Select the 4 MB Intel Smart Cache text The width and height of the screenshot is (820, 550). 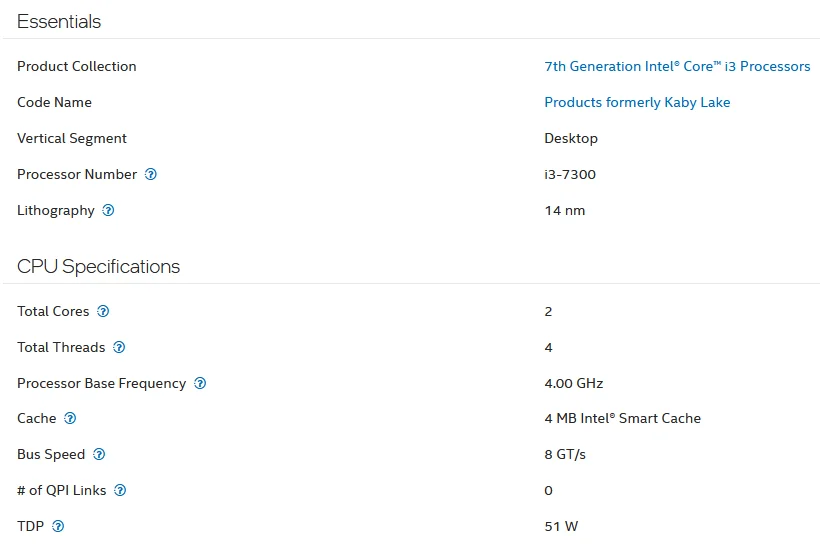point(622,418)
